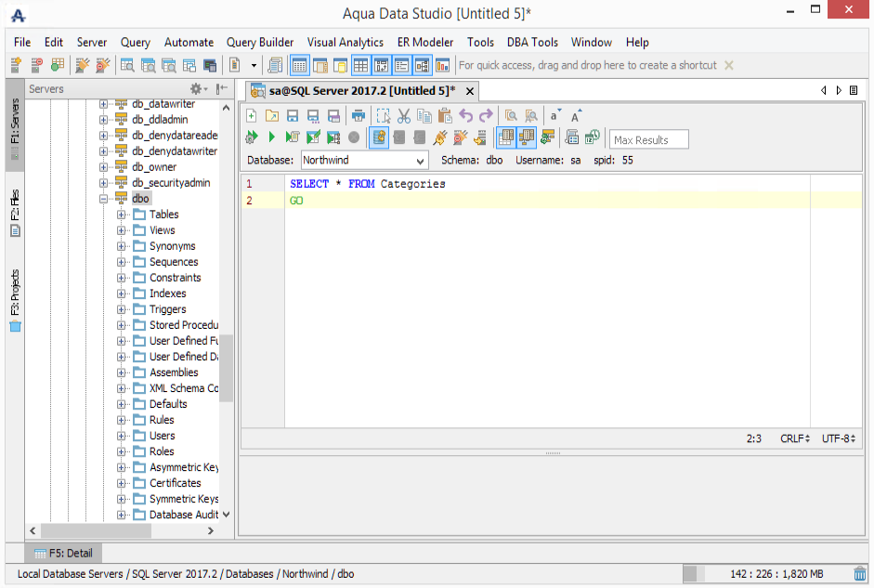Click the Servers tree horizontal scrollbar right arrow
Screen dimensions: 874x588
[210, 530]
